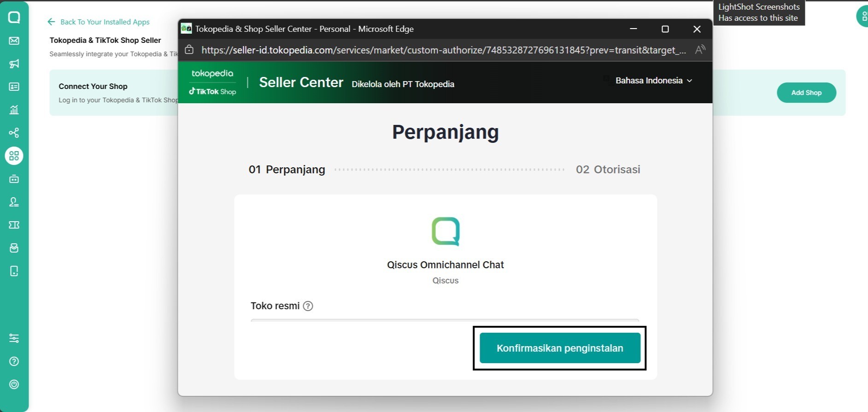Open the Customers contact card icon
This screenshot has width=868, height=412.
(14, 87)
